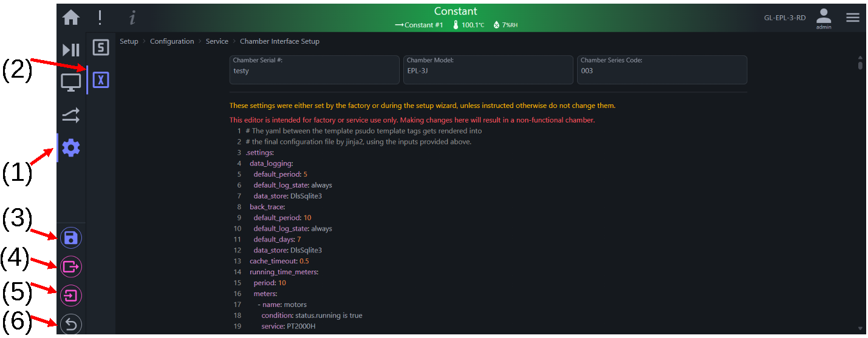Screen dimensions: 868x338
Task: Select the 'X' chamber interface icon
Action: coord(101,79)
